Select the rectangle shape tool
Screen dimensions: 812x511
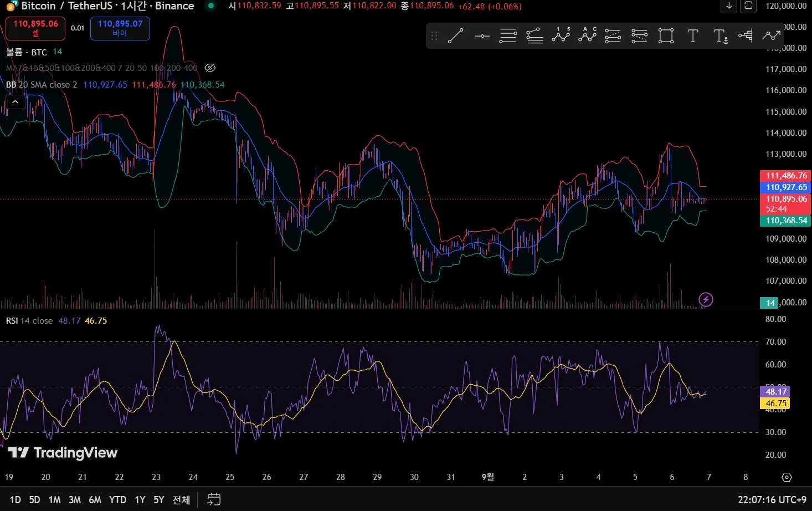[x=666, y=36]
